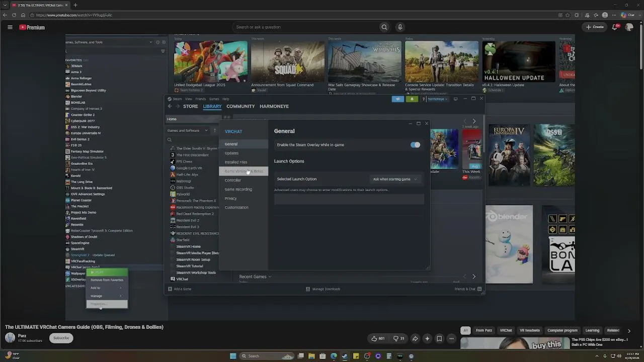The image size is (644, 362).
Task: Open the Windows Start menu
Action: 232,356
